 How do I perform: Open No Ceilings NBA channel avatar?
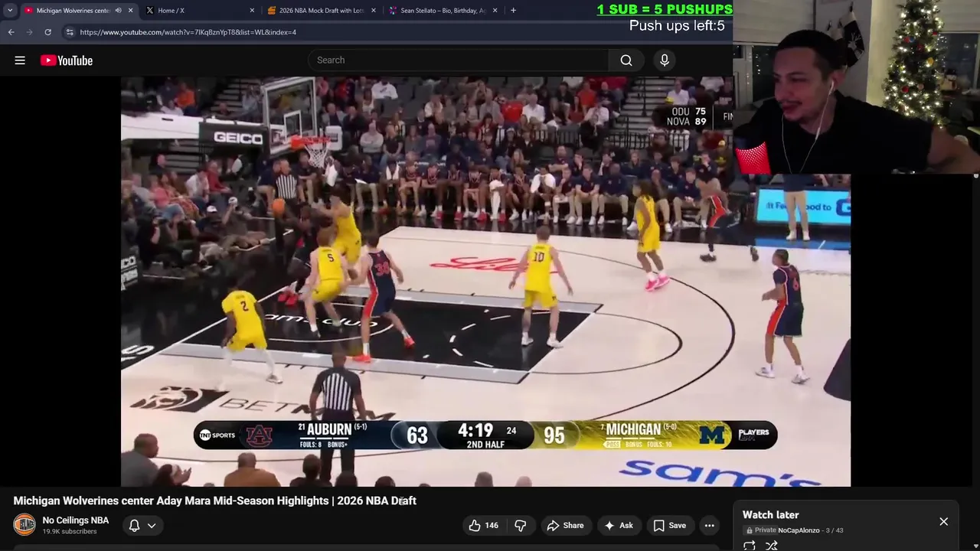24,524
